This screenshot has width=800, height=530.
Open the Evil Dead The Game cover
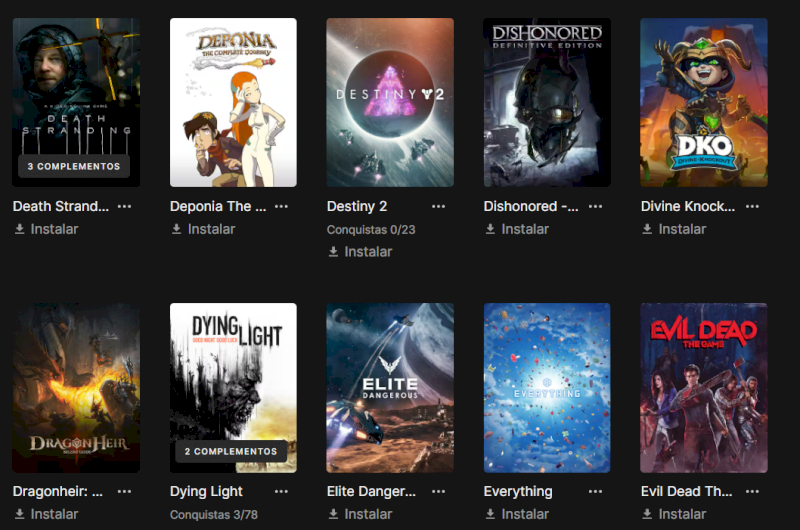(704, 388)
